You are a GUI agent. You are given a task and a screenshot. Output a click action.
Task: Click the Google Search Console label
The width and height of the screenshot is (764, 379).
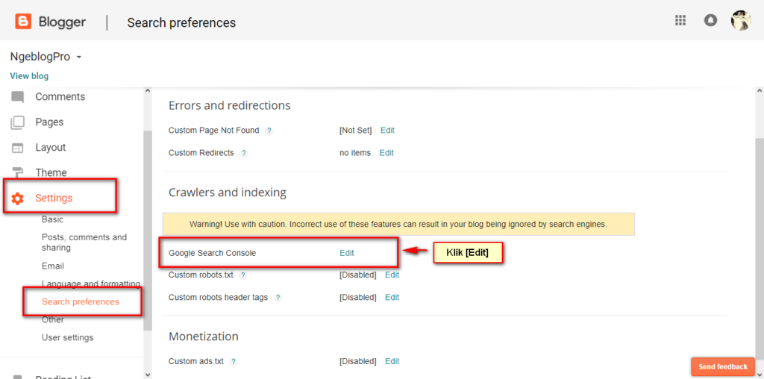(212, 253)
